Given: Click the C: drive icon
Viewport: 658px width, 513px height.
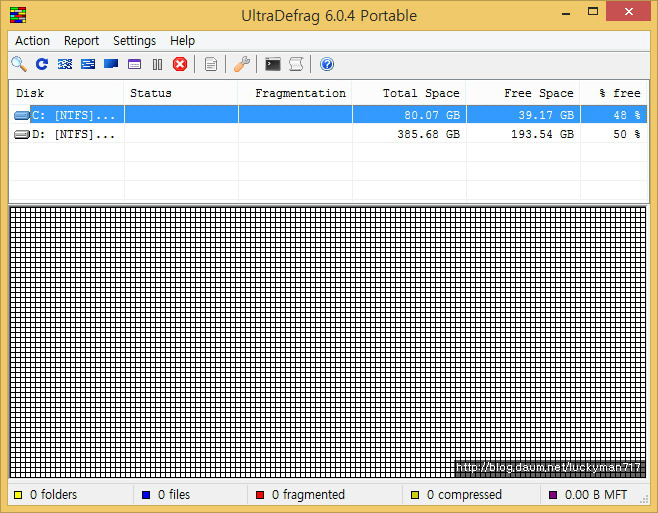Looking at the screenshot, I should pos(21,115).
